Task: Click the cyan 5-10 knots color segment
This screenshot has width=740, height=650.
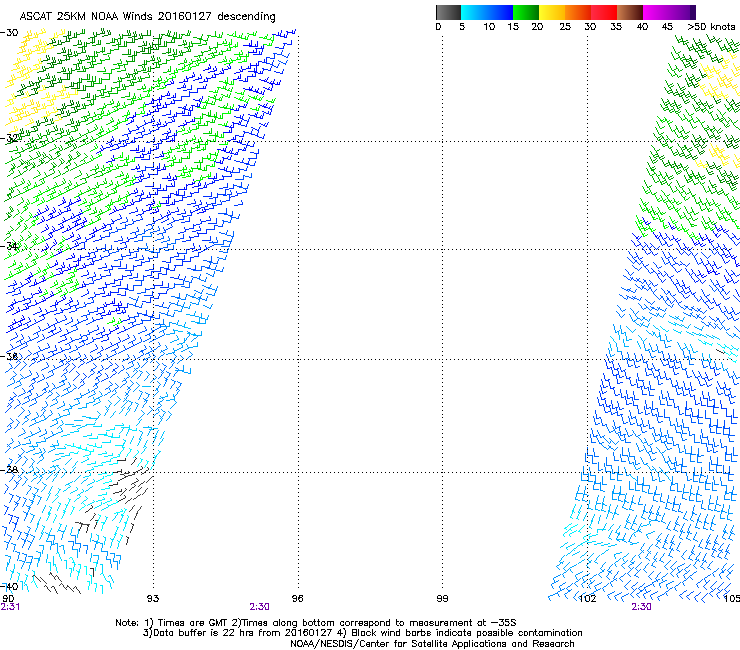Action: coord(474,12)
